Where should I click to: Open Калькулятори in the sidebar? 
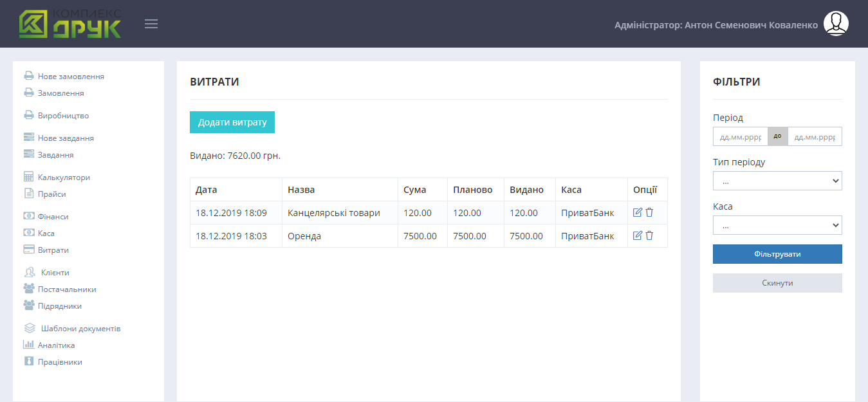pos(64,178)
